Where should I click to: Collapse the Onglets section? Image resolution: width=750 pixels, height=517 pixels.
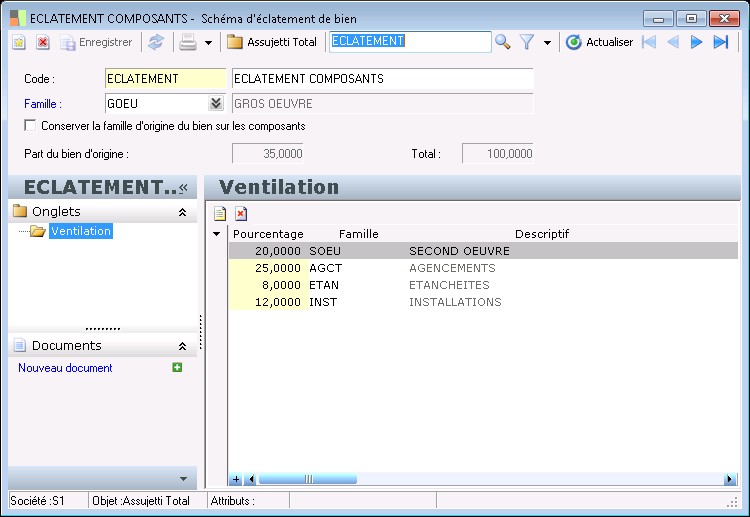point(182,212)
